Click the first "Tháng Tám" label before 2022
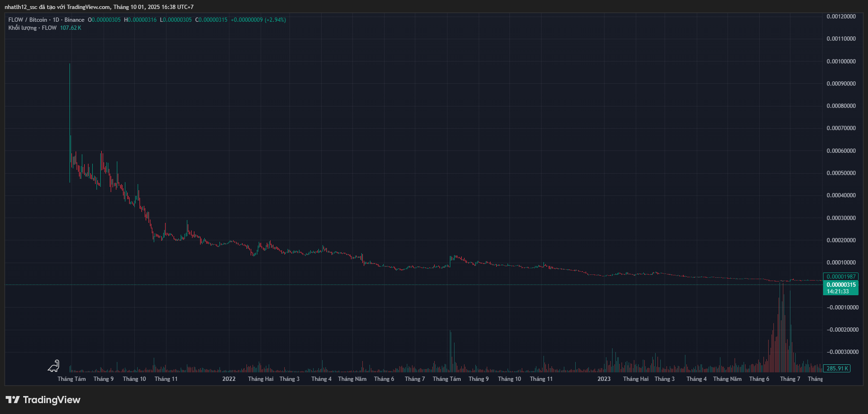The width and height of the screenshot is (868, 414). coord(72,379)
